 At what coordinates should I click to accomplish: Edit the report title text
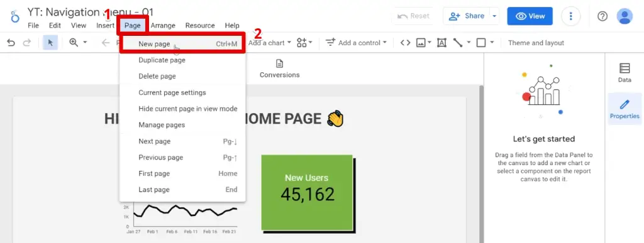pos(91,12)
